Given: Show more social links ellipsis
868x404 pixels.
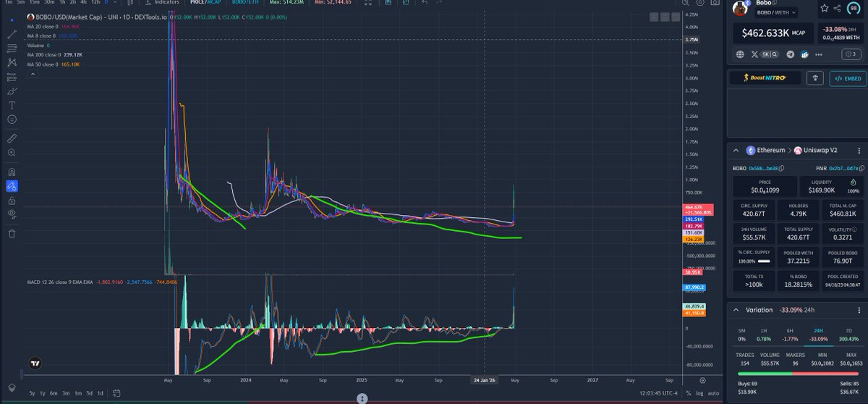Looking at the screenshot, I should [820, 54].
